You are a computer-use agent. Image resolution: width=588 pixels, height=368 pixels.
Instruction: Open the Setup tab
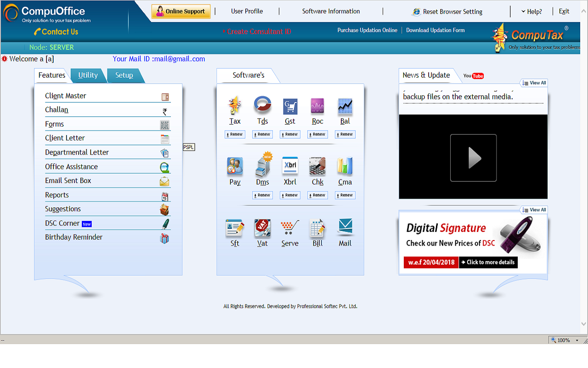point(124,75)
